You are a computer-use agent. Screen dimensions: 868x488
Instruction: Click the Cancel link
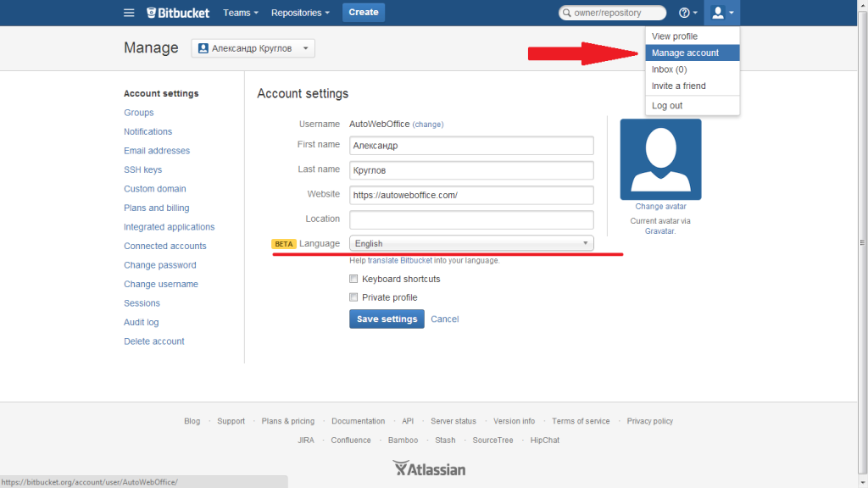coord(444,319)
